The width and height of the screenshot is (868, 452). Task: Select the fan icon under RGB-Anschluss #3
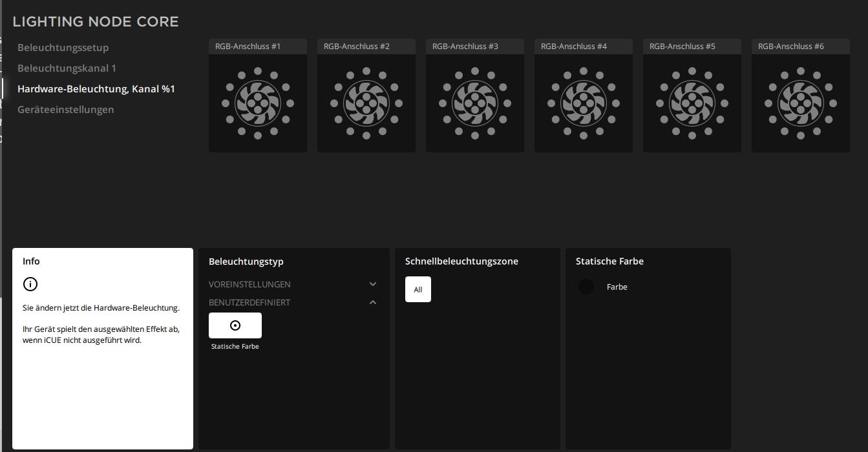[x=475, y=103]
